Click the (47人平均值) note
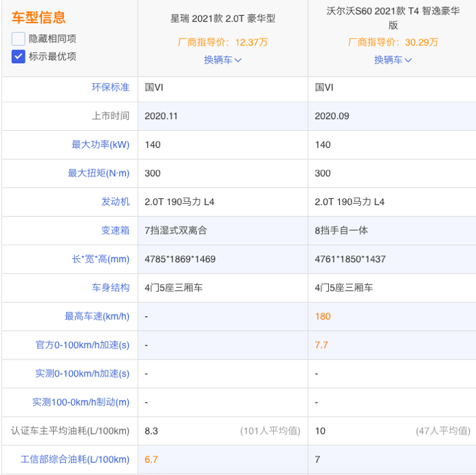 point(443,431)
